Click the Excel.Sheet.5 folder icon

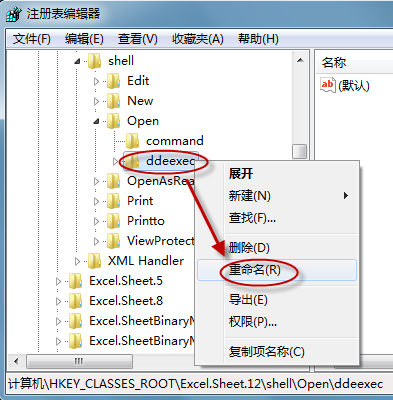[75, 281]
